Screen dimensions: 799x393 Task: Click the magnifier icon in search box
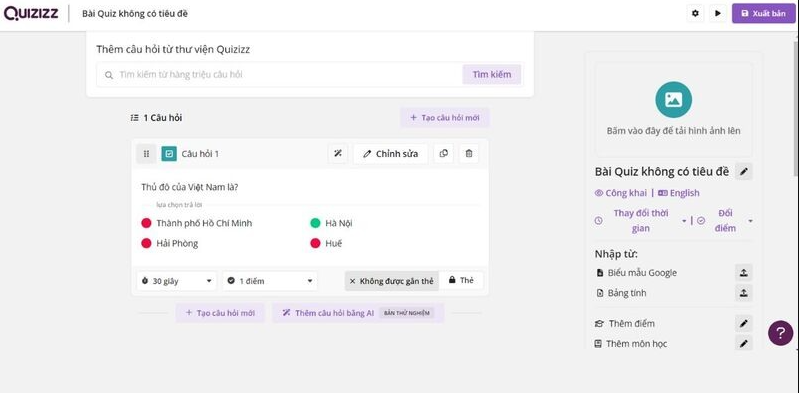[109, 75]
